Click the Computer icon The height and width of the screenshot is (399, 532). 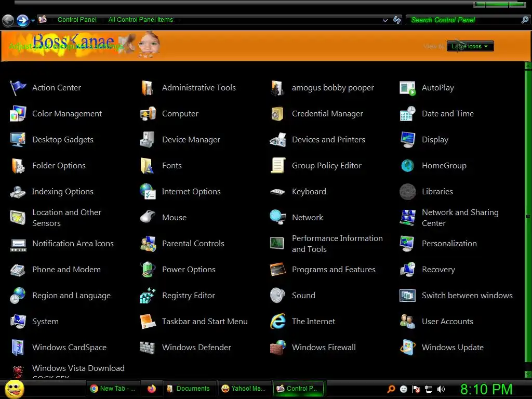point(148,114)
